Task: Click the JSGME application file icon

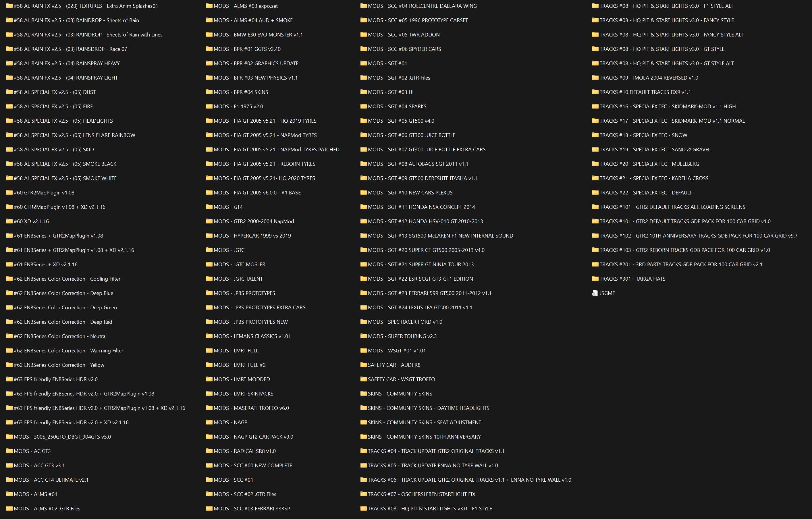Action: [595, 293]
